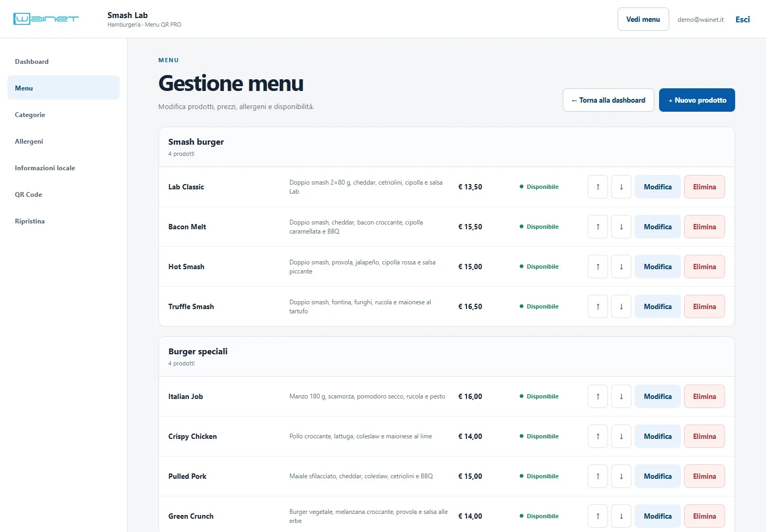Edit Lab Classic with Modifica
The height and width of the screenshot is (532, 766).
657,187
